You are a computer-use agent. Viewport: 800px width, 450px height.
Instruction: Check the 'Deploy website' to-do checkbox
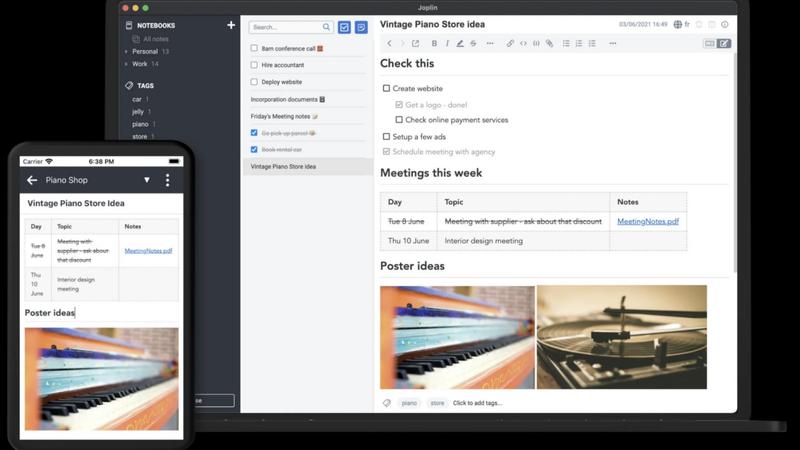[x=254, y=82]
